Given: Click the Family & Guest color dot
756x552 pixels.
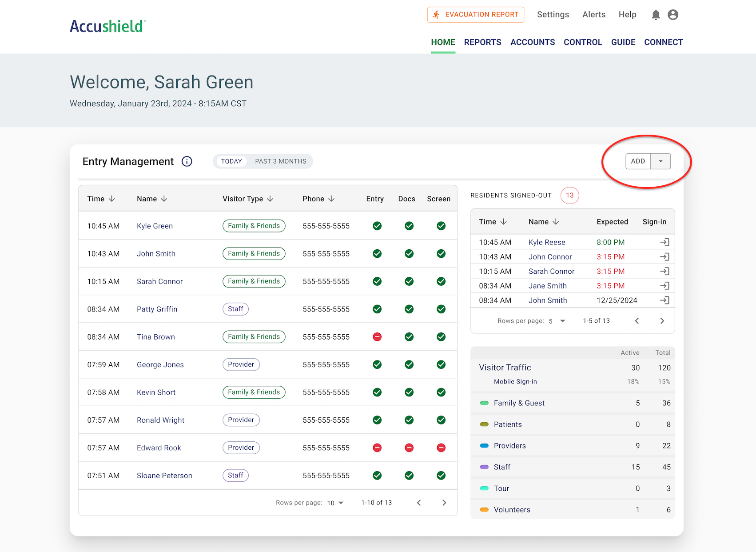Looking at the screenshot, I should (x=484, y=403).
